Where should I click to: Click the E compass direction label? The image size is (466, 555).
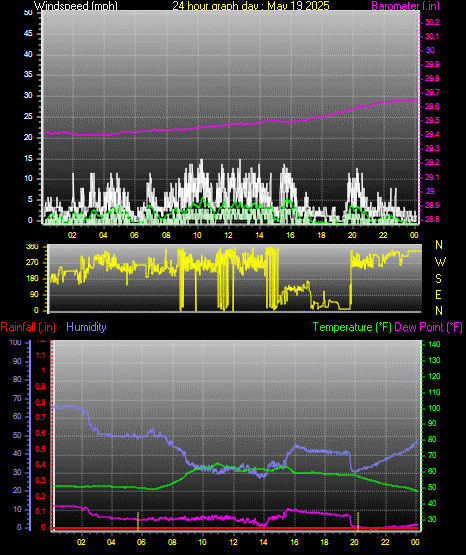[x=438, y=294]
